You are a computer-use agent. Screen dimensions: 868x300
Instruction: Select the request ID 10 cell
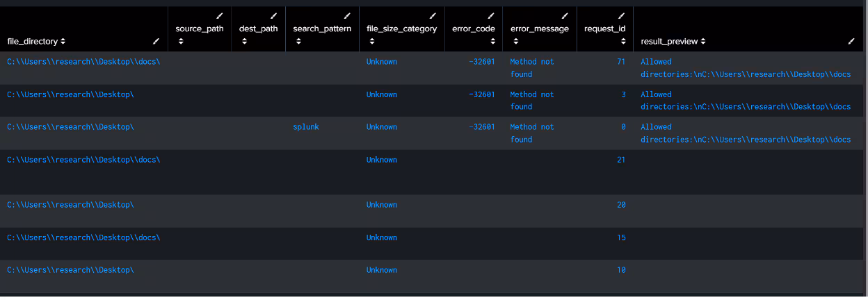621,270
